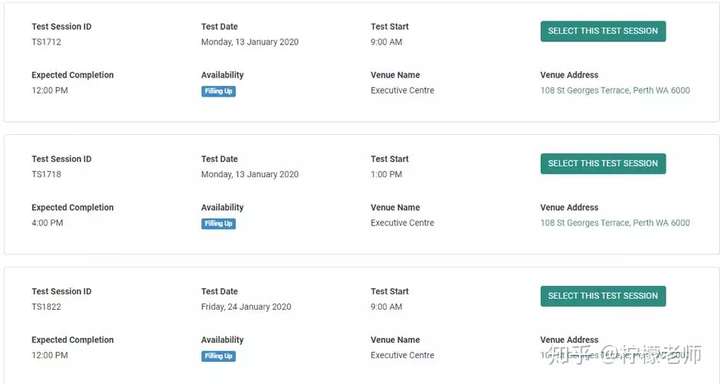Click Monday, 13 January 2020 date in TS1718 card

[250, 175]
